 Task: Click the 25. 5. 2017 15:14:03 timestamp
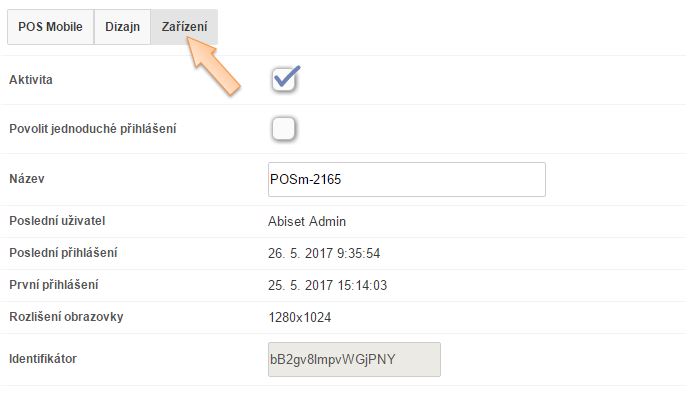(327, 285)
